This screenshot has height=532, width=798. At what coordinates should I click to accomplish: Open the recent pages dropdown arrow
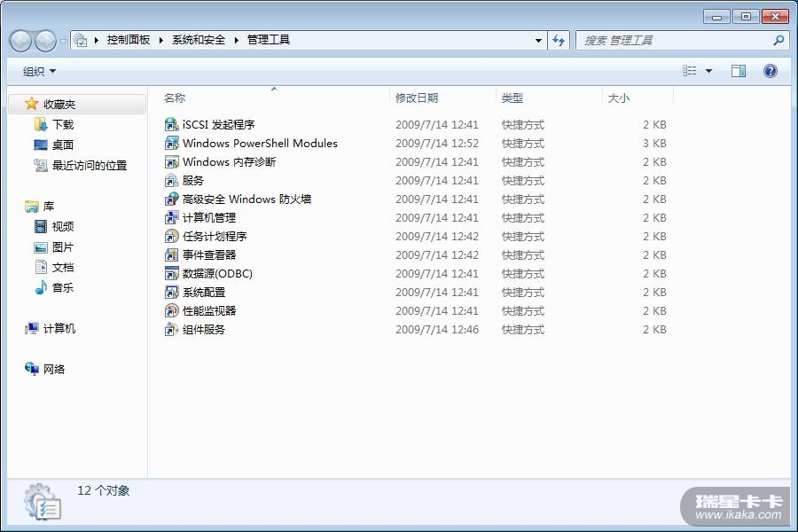point(63,41)
